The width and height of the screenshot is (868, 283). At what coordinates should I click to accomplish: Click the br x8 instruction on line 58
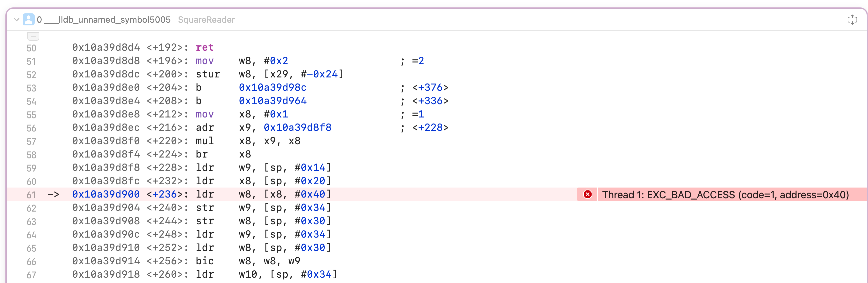coord(223,154)
